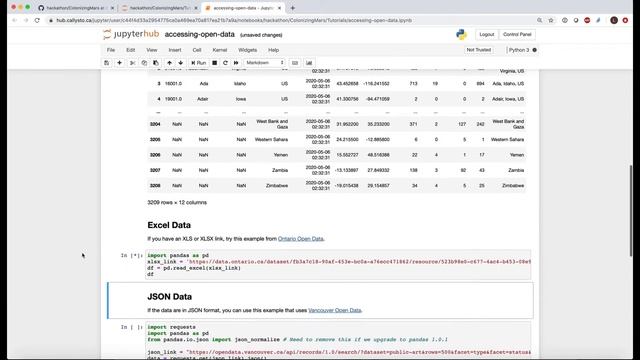
Task: Open the Widgets menu
Action: [x=247, y=50]
